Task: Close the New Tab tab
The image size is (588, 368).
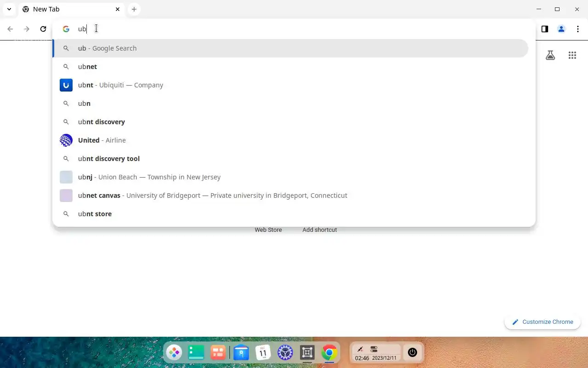Action: click(118, 9)
